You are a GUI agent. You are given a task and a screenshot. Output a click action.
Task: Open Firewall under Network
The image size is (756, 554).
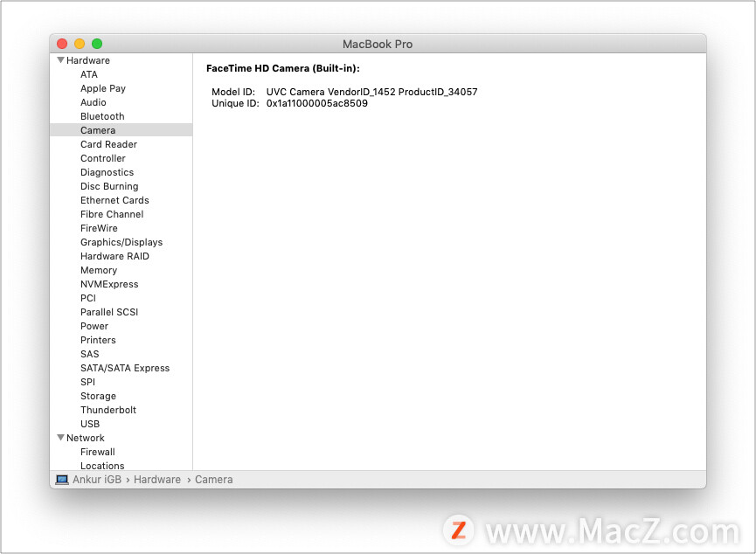point(97,452)
